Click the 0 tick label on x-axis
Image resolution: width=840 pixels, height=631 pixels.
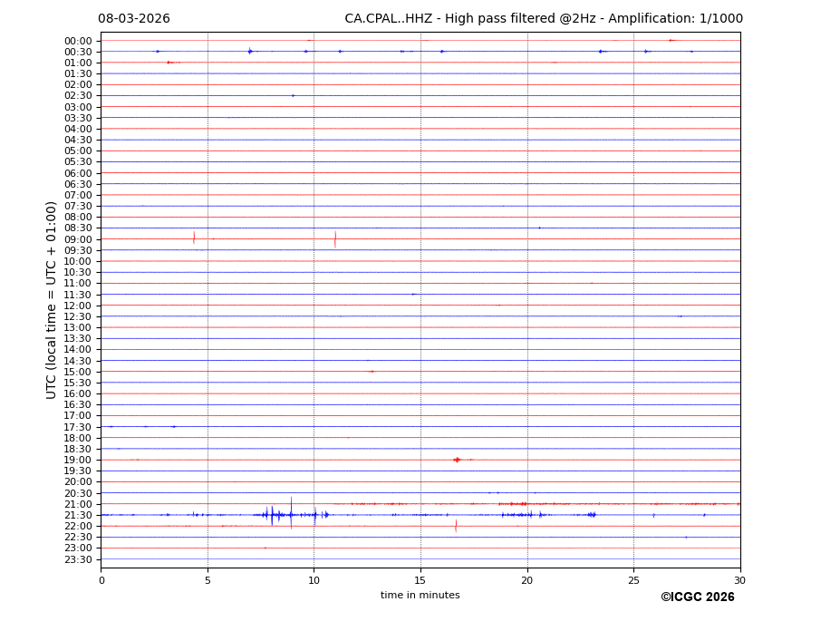click(x=101, y=580)
